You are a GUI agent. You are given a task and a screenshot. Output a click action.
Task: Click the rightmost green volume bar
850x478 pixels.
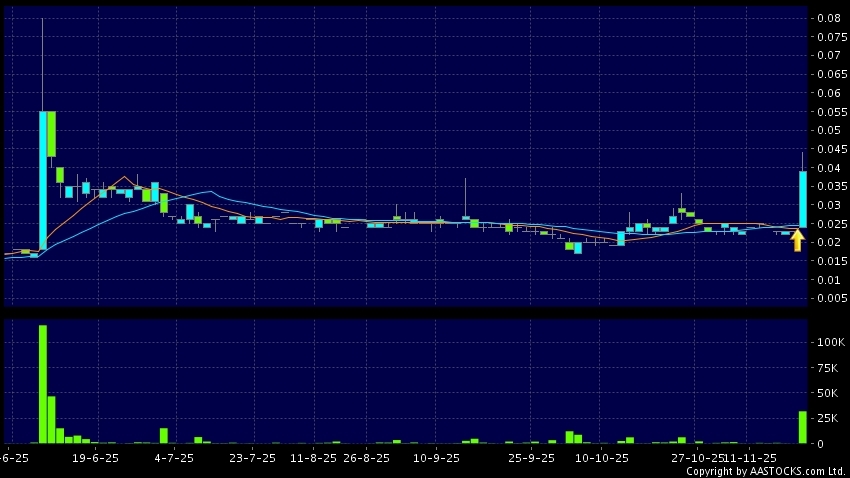pos(802,427)
